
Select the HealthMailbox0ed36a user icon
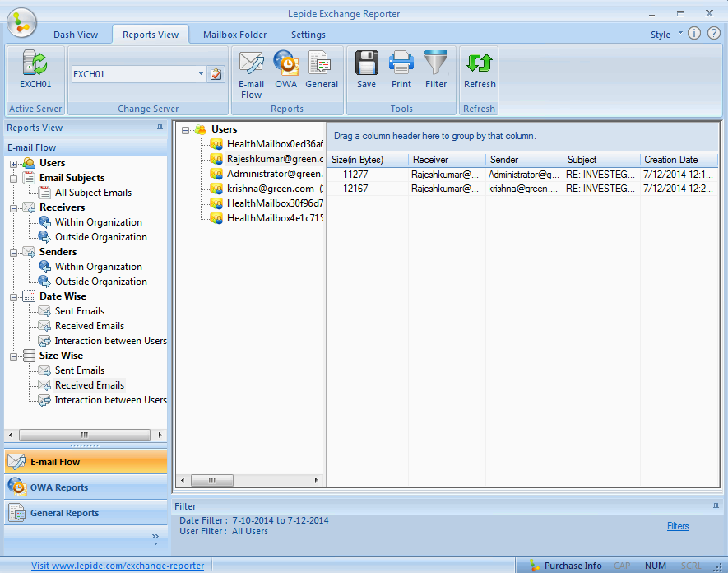point(216,144)
